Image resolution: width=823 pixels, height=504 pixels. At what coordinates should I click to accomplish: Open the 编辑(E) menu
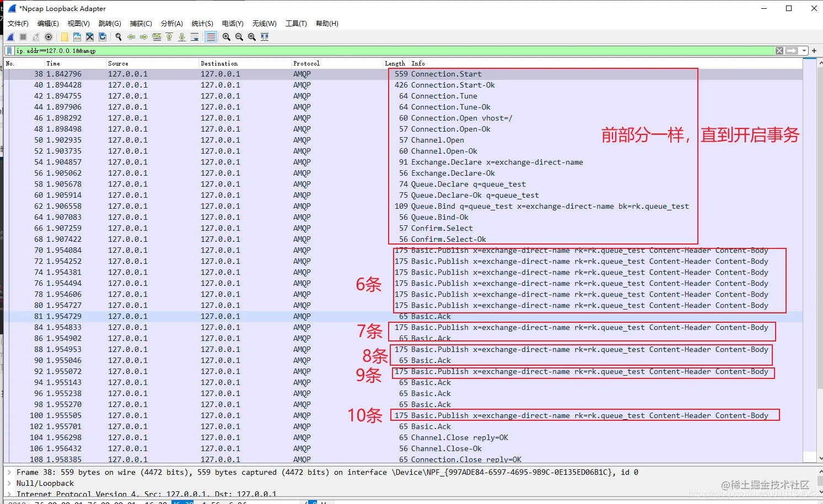click(x=48, y=24)
